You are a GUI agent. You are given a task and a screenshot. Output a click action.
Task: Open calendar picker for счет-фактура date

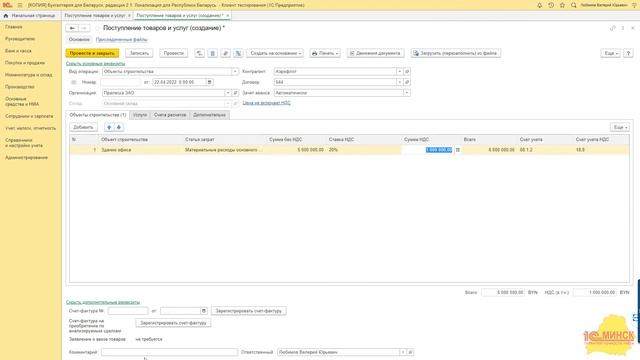[x=204, y=311]
